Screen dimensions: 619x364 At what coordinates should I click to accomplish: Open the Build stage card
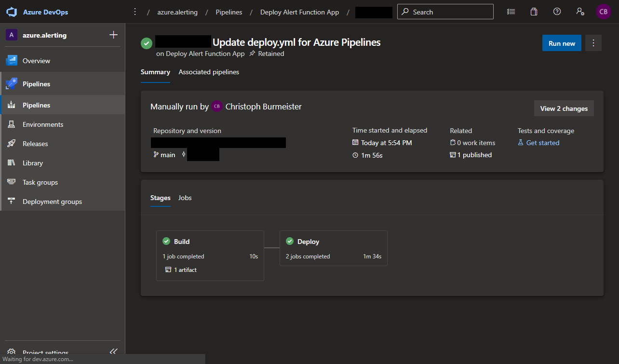coord(210,256)
